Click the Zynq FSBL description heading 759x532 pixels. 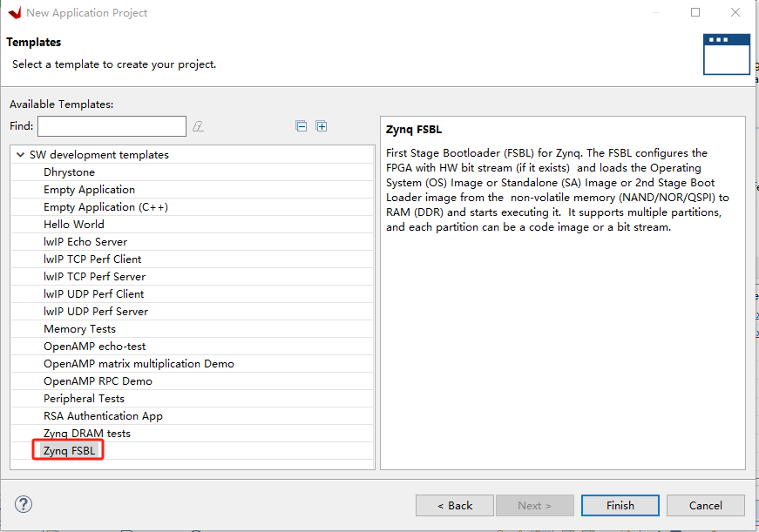click(x=414, y=130)
